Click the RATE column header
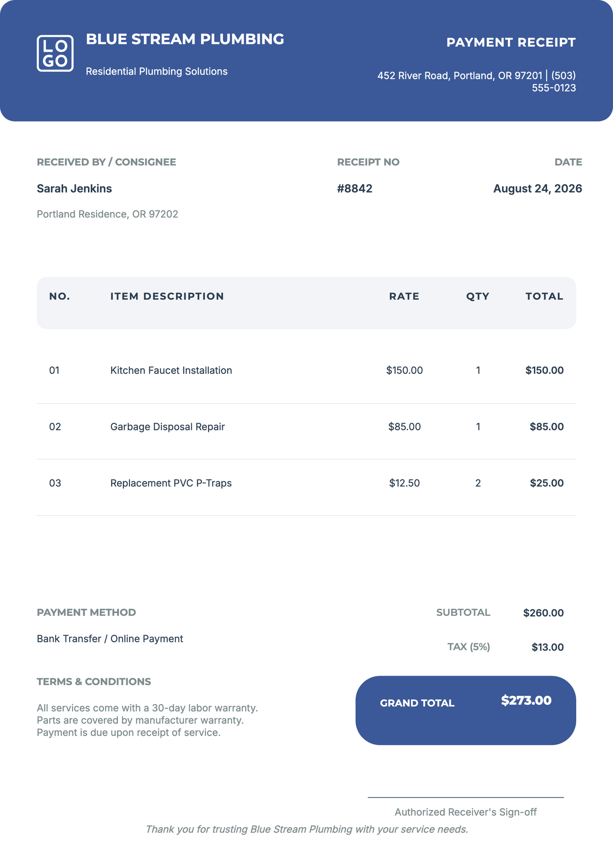The width and height of the screenshot is (613, 868). point(404,296)
